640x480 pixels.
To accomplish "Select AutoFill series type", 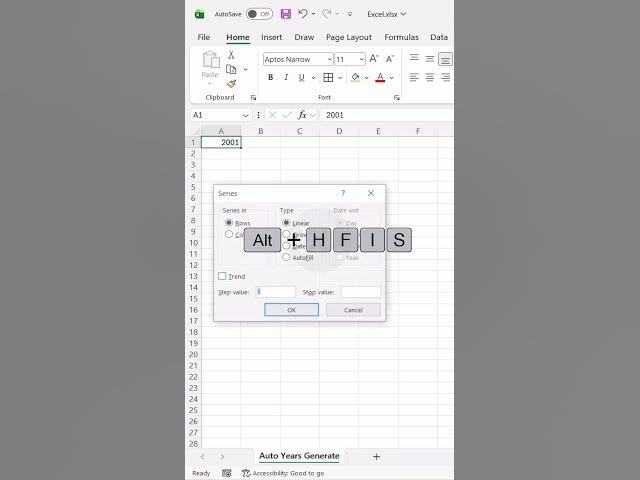I will pos(286,257).
